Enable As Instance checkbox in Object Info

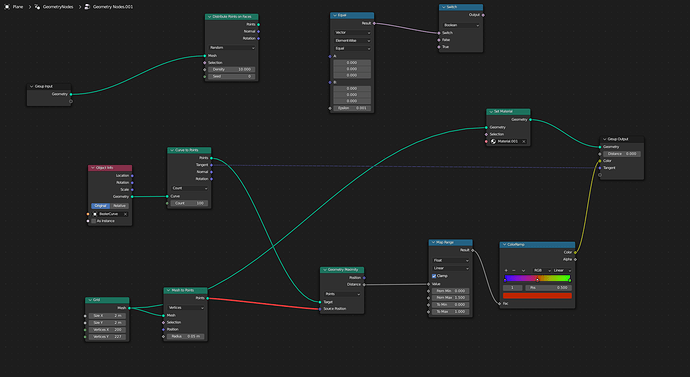pos(93,221)
